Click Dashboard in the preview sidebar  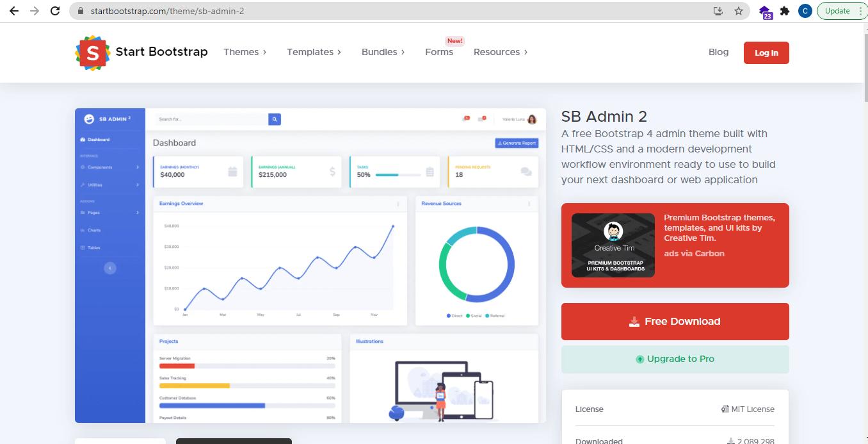(95, 140)
